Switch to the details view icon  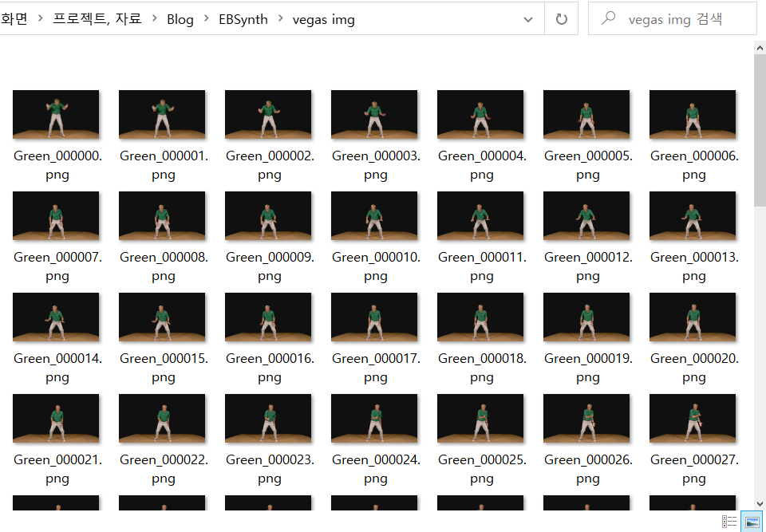729,522
